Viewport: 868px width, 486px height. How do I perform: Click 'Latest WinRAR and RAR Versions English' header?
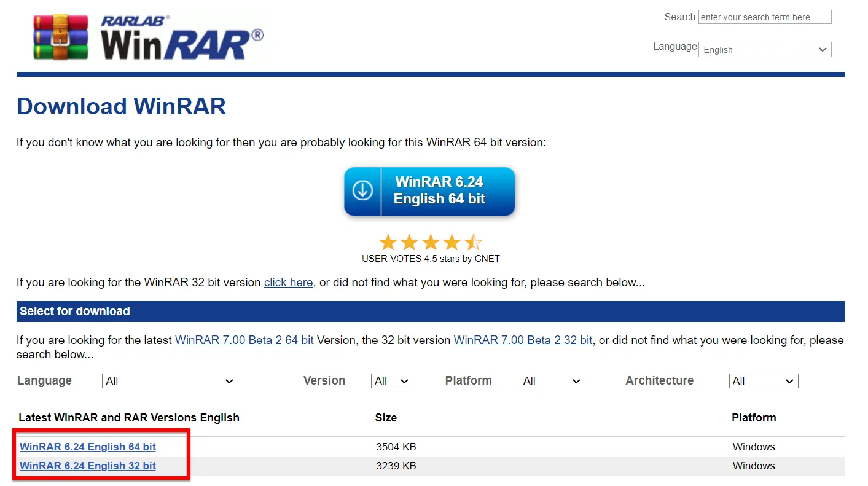click(x=129, y=418)
